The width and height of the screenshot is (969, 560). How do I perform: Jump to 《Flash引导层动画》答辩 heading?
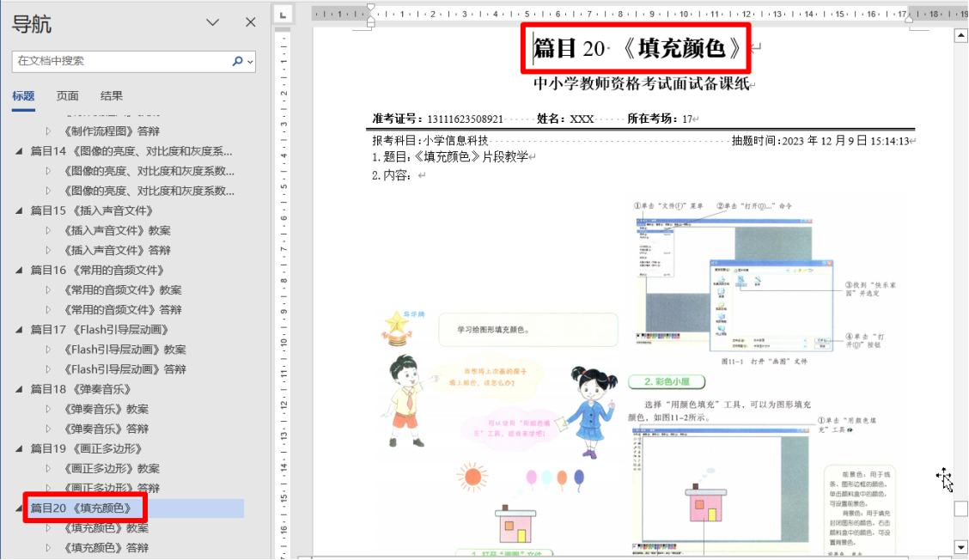[x=125, y=369]
